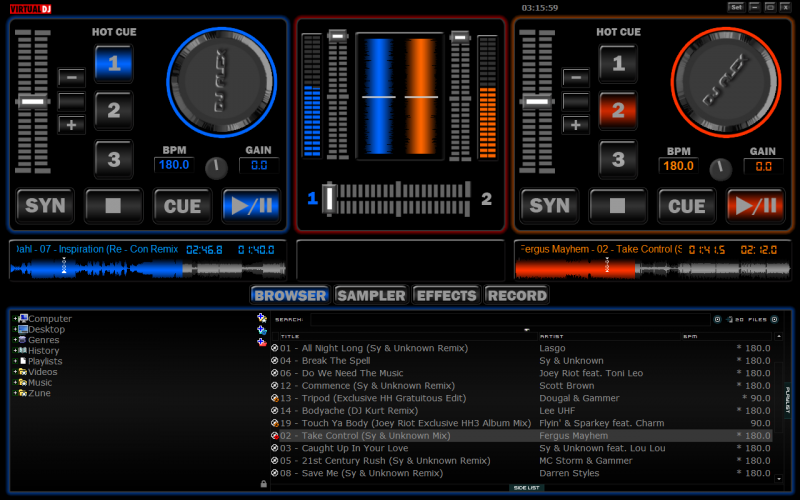Click the add virtual folder icon with red folder

pyautogui.click(x=262, y=342)
